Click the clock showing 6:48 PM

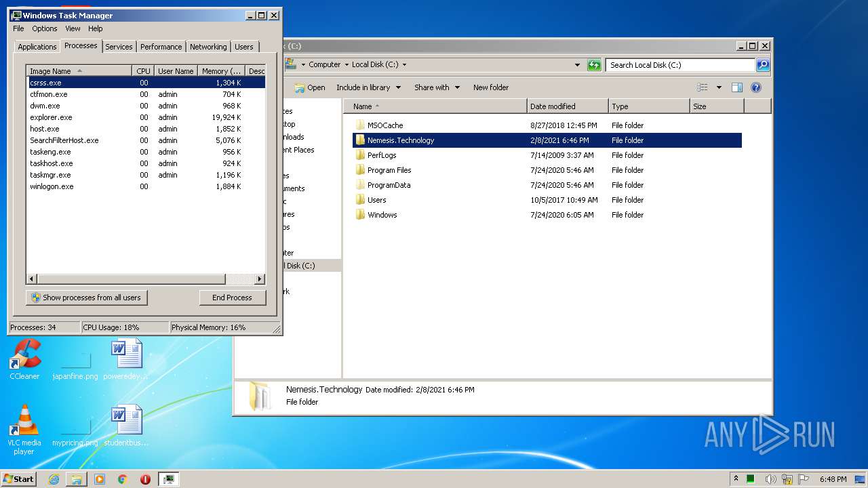(x=833, y=479)
